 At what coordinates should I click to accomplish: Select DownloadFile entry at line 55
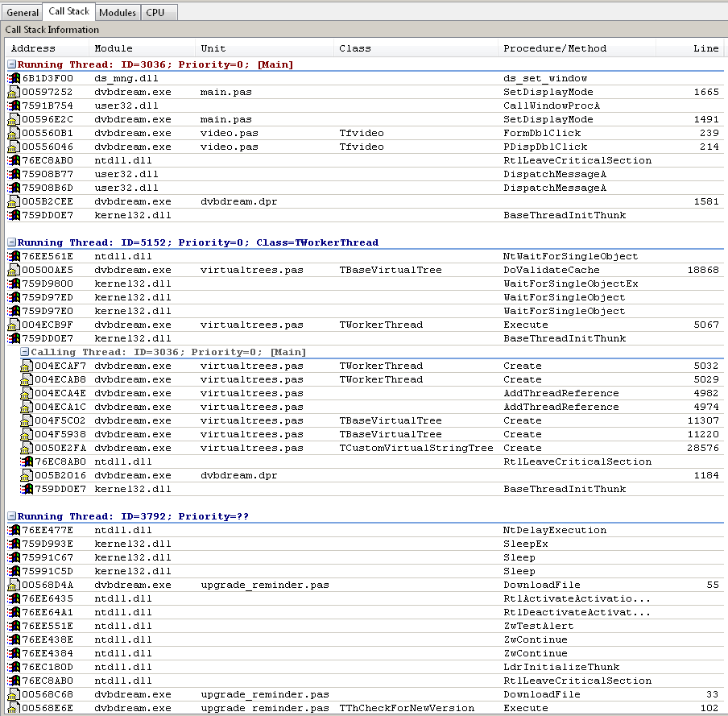[542, 585]
